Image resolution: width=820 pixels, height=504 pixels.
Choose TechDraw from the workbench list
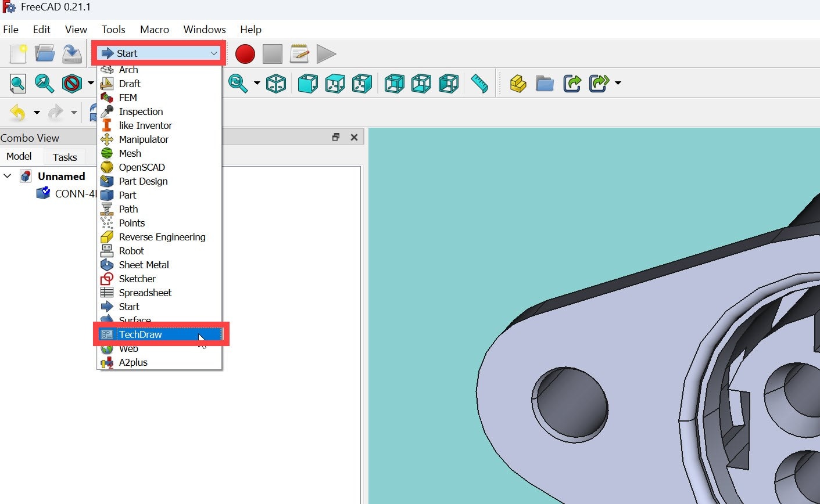tap(141, 334)
